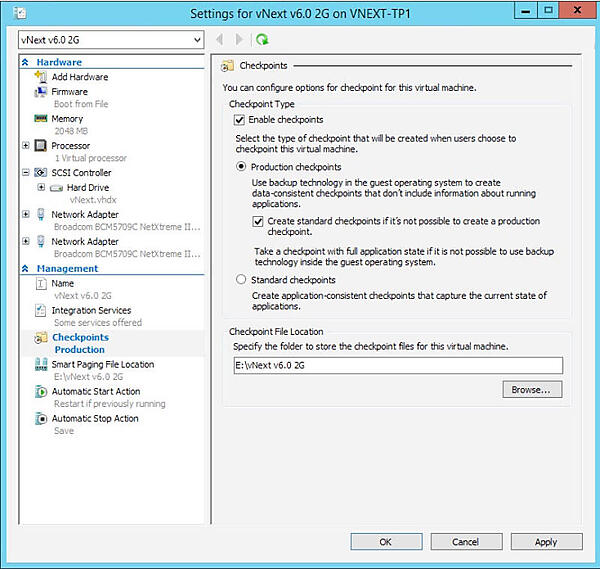Viewport: 600px width, 569px height.
Task: Click the Memory chip icon
Action: tap(41, 119)
